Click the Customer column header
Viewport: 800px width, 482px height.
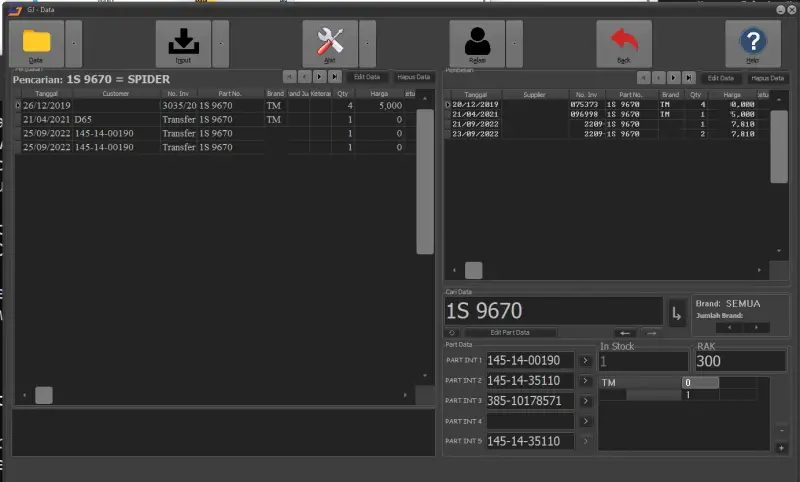116,93
